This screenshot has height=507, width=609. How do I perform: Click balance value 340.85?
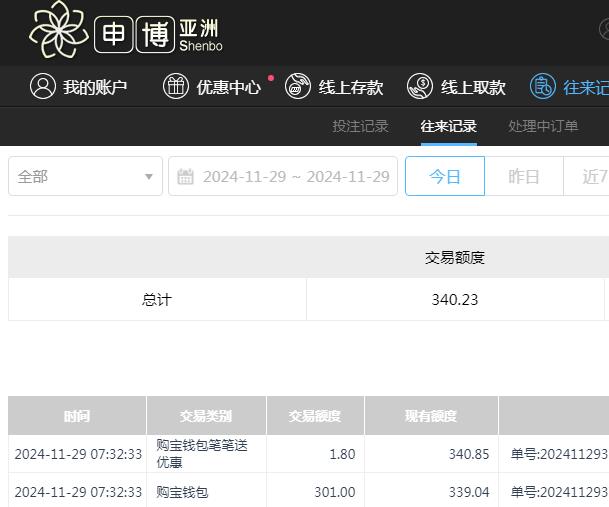(469, 454)
